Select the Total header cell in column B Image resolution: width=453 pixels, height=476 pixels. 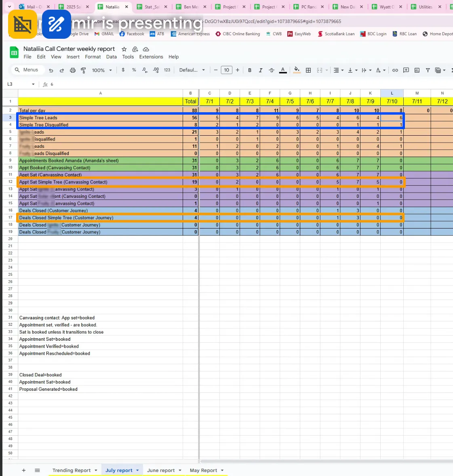click(190, 101)
